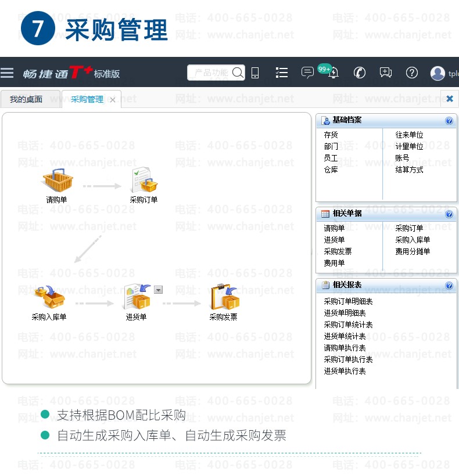This screenshot has height=476, width=459.
Task: Open the 进货单执行表 report
Action: [x=345, y=371]
